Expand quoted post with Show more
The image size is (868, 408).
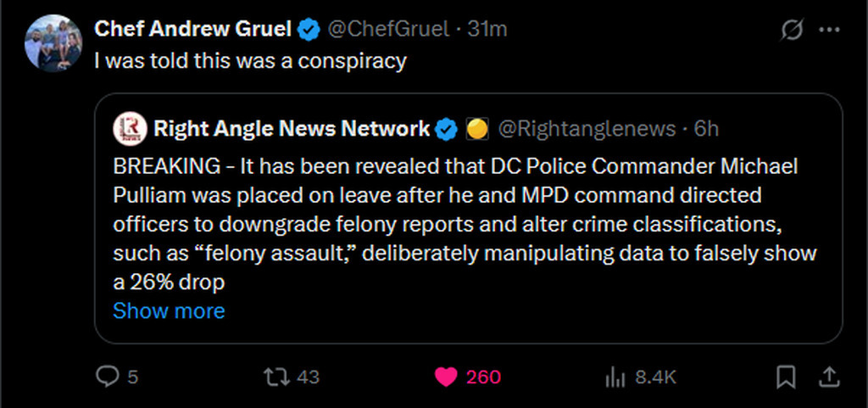click(169, 310)
